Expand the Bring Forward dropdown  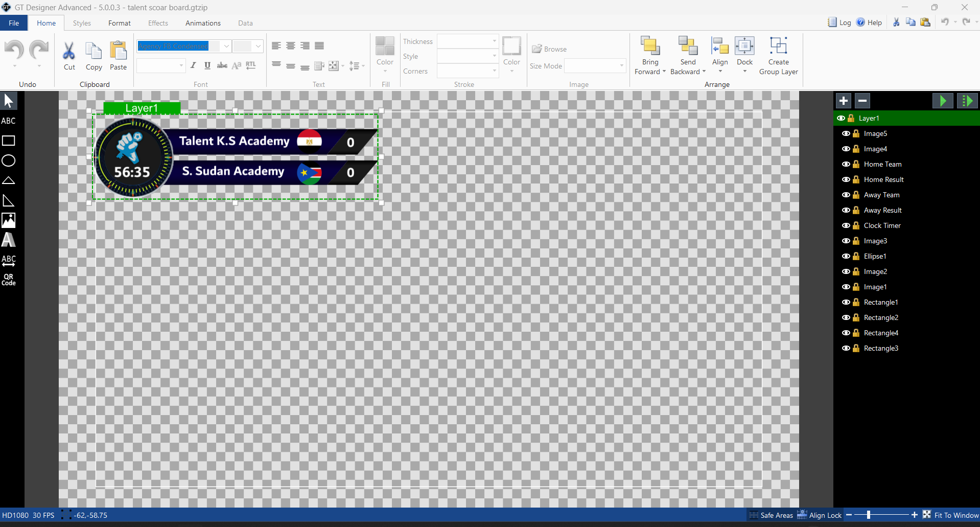664,72
